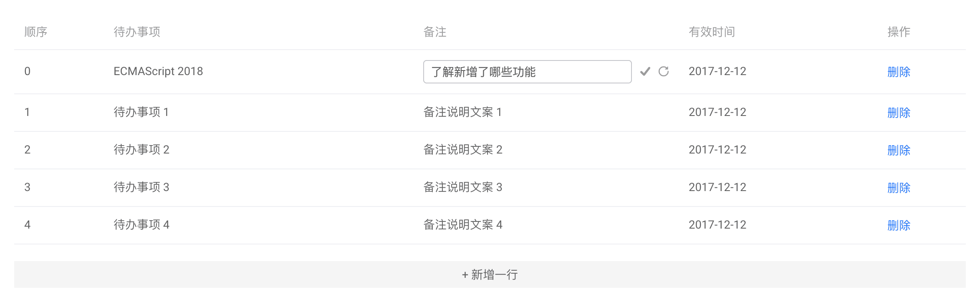Click the 待办事项 1 todo cell
The image size is (980, 302).
tap(141, 112)
